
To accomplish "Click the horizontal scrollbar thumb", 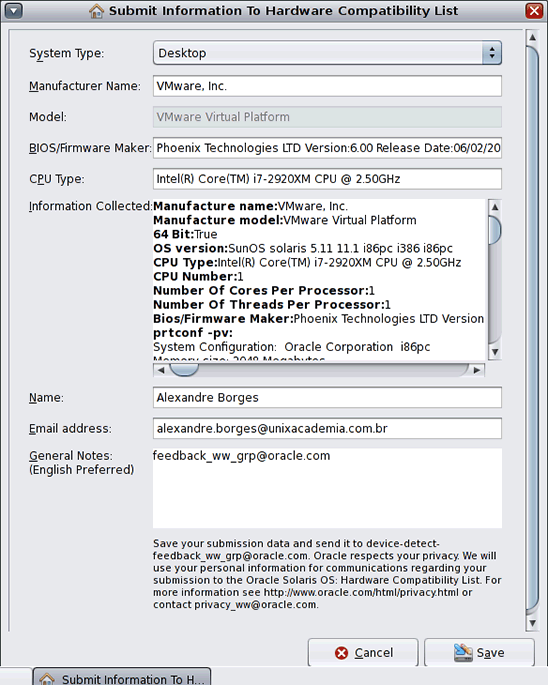I will point(184,370).
